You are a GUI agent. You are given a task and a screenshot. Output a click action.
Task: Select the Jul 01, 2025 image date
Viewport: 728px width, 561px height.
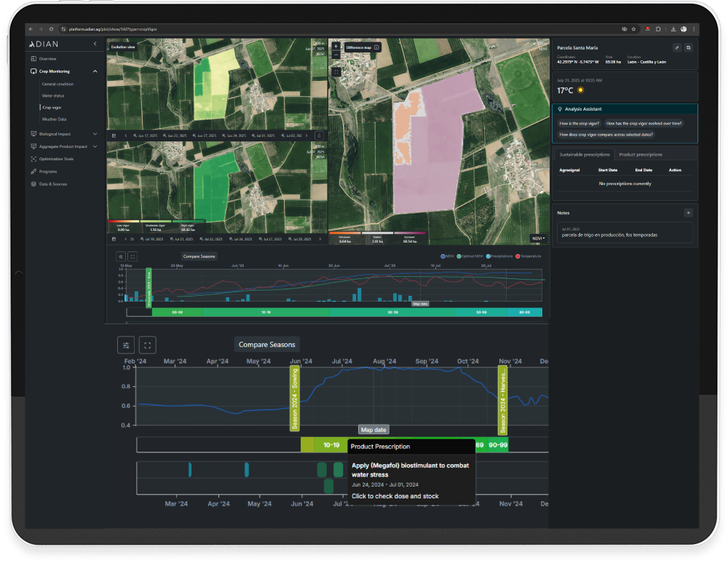(x=264, y=136)
